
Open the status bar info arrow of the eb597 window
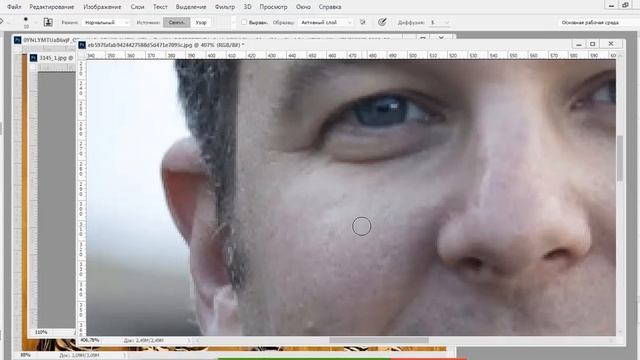pos(189,340)
